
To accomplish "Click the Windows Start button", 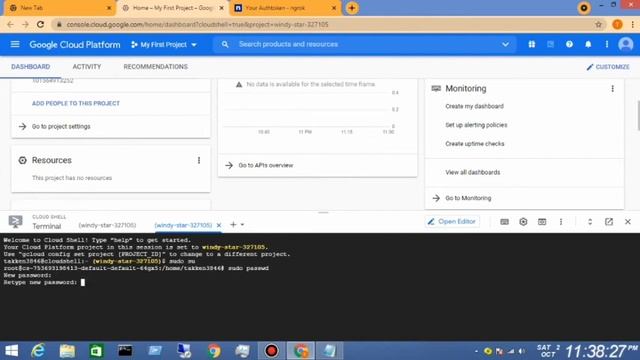I will point(11,351).
